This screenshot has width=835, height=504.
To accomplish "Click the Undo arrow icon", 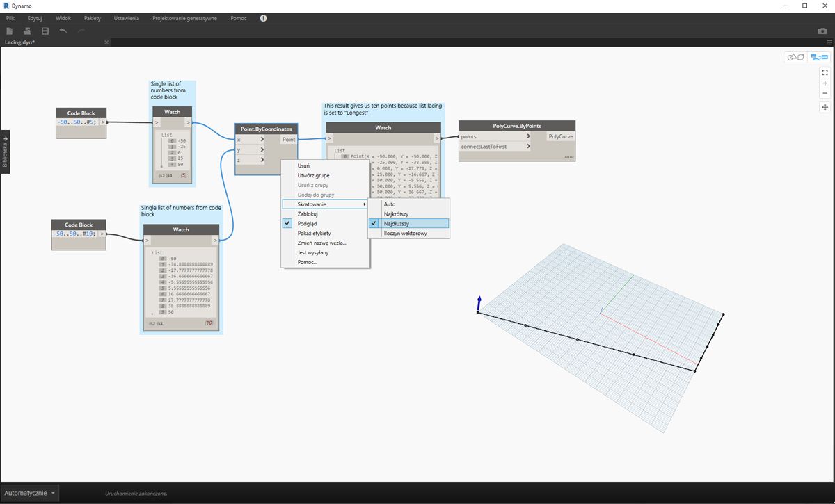I will (x=63, y=31).
